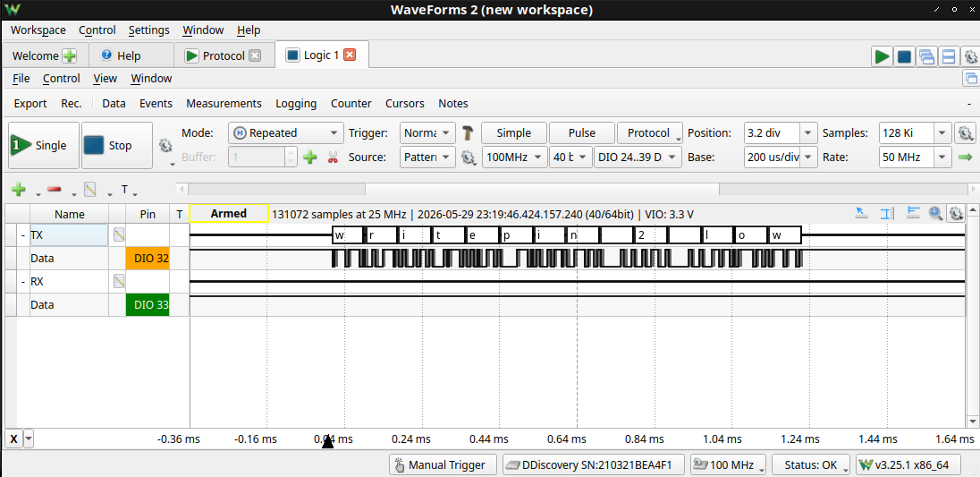The width and height of the screenshot is (980, 477).
Task: Click the horizontal scrollbar thumb above the waveform
Action: (x=542, y=189)
